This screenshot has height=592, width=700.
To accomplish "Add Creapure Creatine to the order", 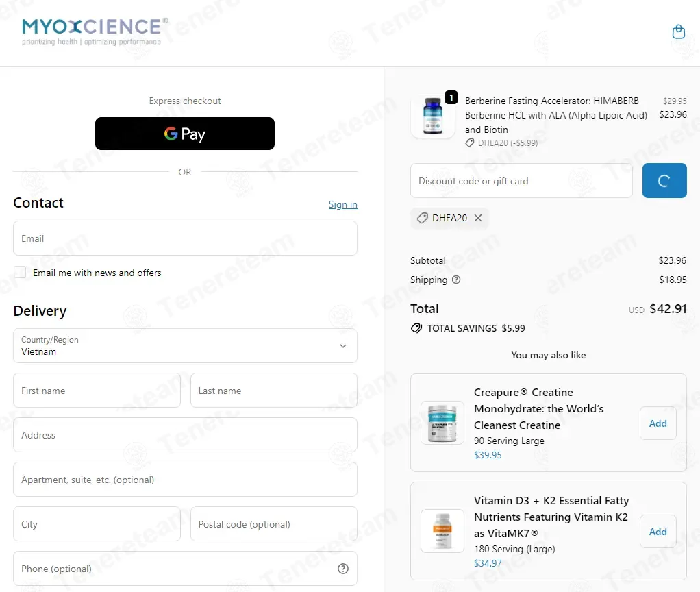I will click(x=658, y=423).
